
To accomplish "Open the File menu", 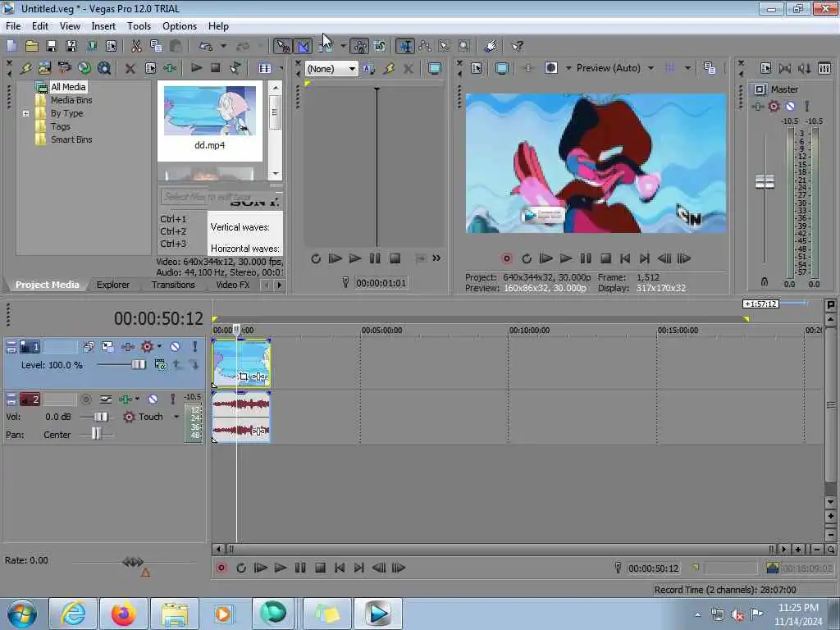I will pos(13,26).
